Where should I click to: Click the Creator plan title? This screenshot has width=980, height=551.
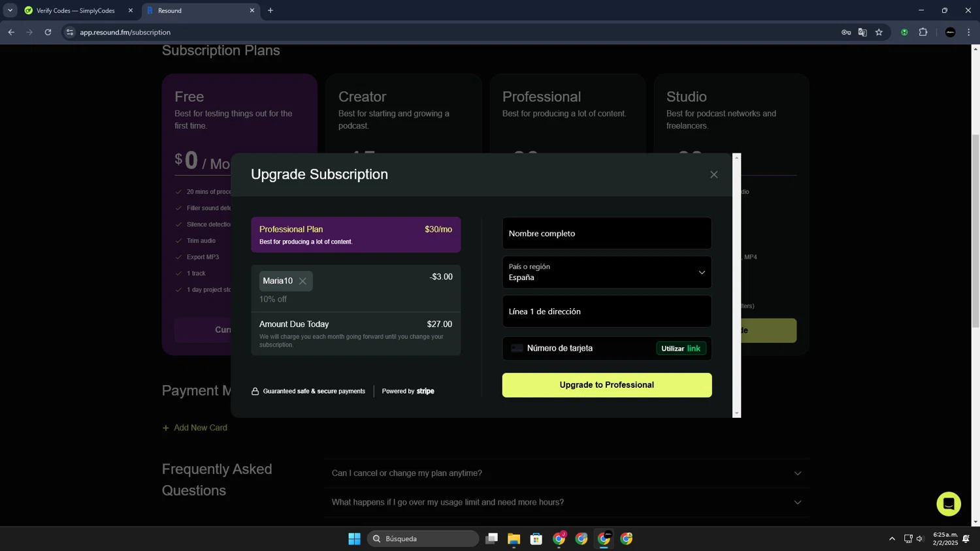point(362,97)
